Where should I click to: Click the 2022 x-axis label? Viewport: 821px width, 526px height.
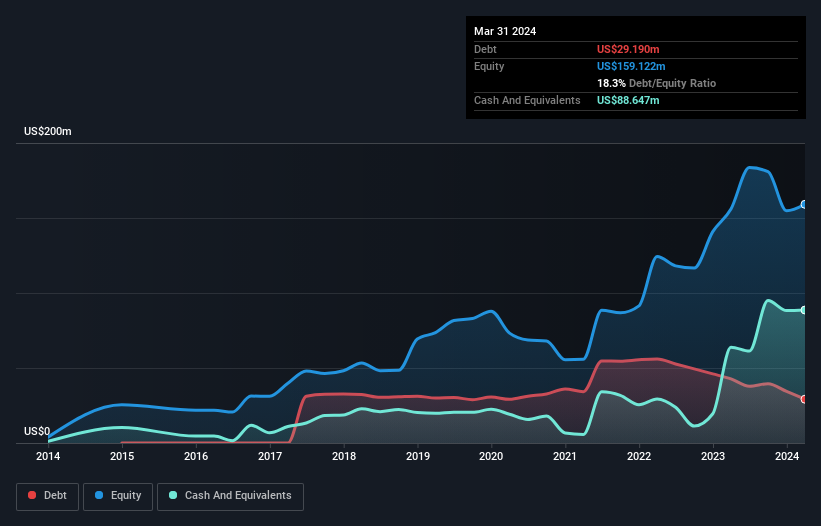(639, 456)
